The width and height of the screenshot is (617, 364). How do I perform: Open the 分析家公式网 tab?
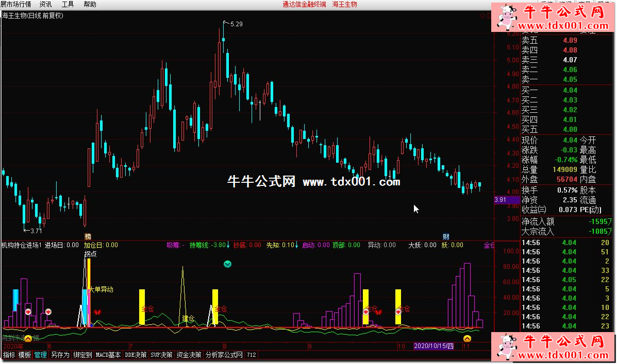(x=224, y=355)
